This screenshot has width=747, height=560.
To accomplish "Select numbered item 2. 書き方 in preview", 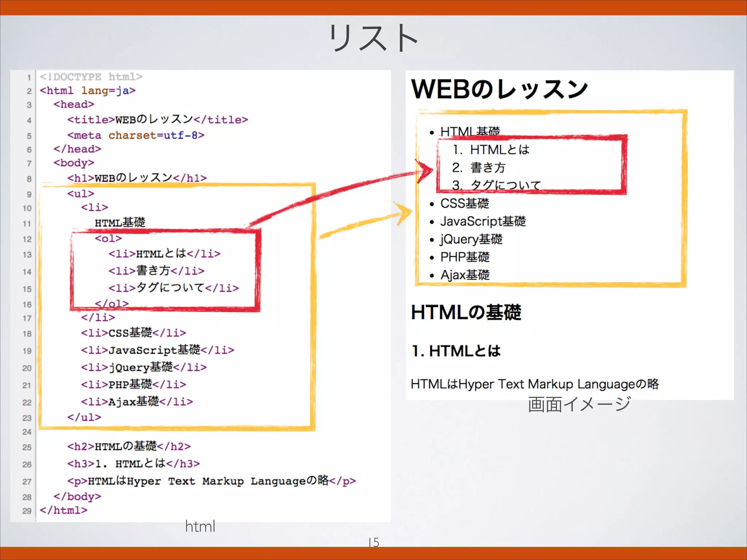I will coord(479,167).
